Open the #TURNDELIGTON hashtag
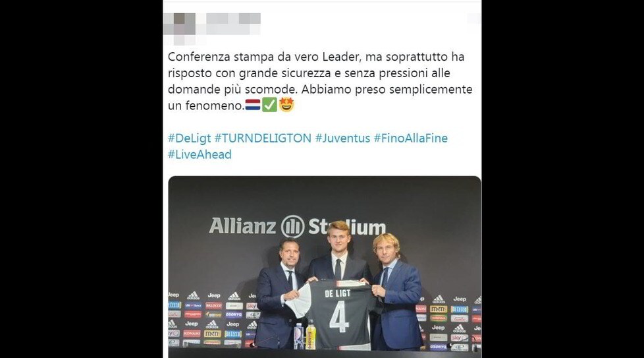Image resolution: width=644 pixels, height=358 pixels. point(263,138)
